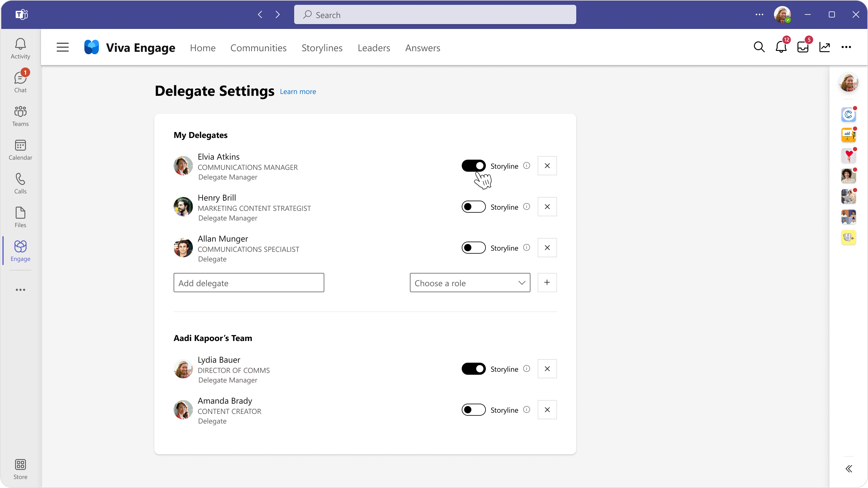Click the Viva Engage home icon
The image size is (868, 488).
91,47
